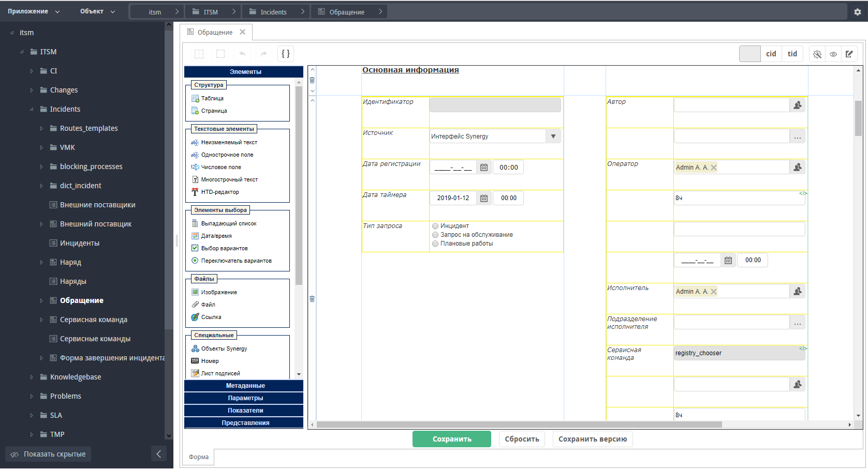Expand the Changes folder in tree
The height and width of the screenshot is (470, 868).
pyautogui.click(x=32, y=90)
